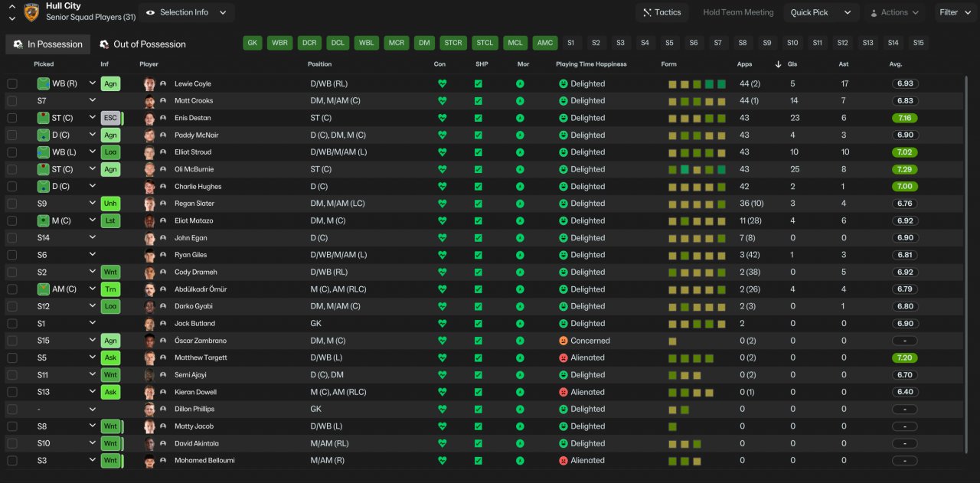This screenshot has width=980, height=483.
Task: Check the box for Mohamed Belloumi
Action: pos(12,461)
